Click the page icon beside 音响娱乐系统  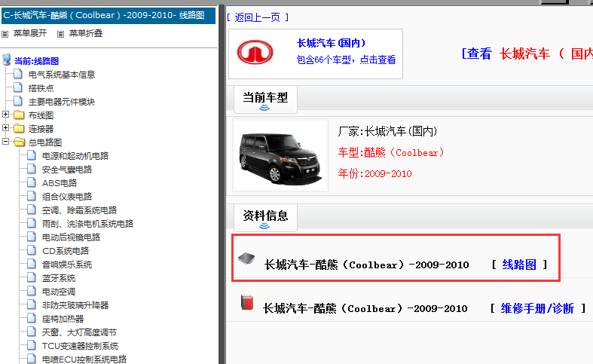pos(32,265)
